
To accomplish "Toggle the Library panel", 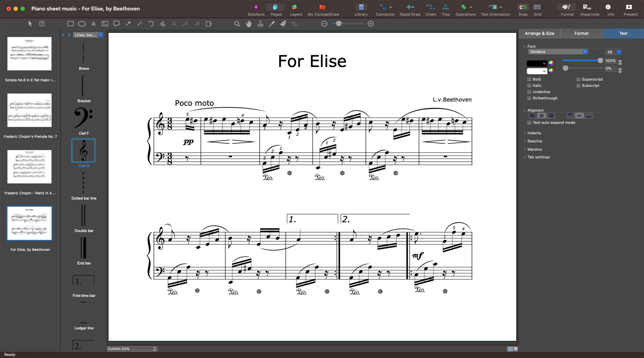I will [x=361, y=10].
